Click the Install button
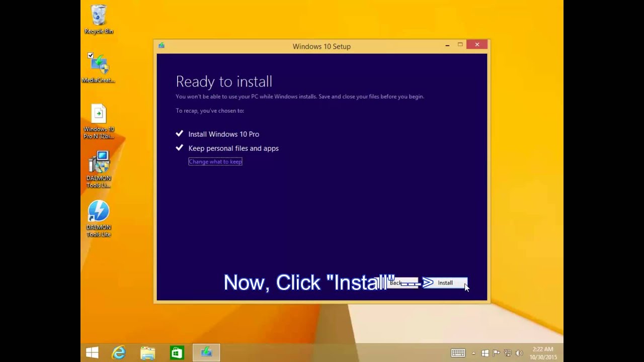The image size is (644, 362). [x=445, y=283]
